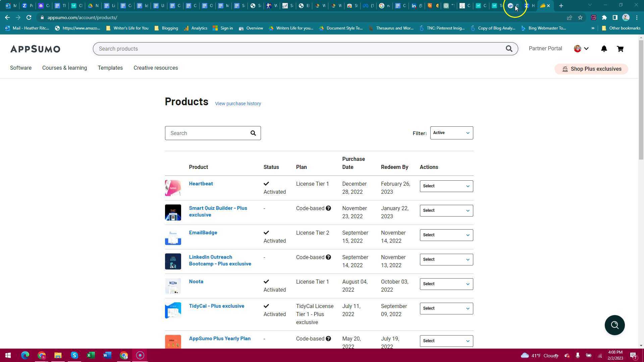Click the AppSumo logo
This screenshot has height=362, width=644.
pos(35,49)
